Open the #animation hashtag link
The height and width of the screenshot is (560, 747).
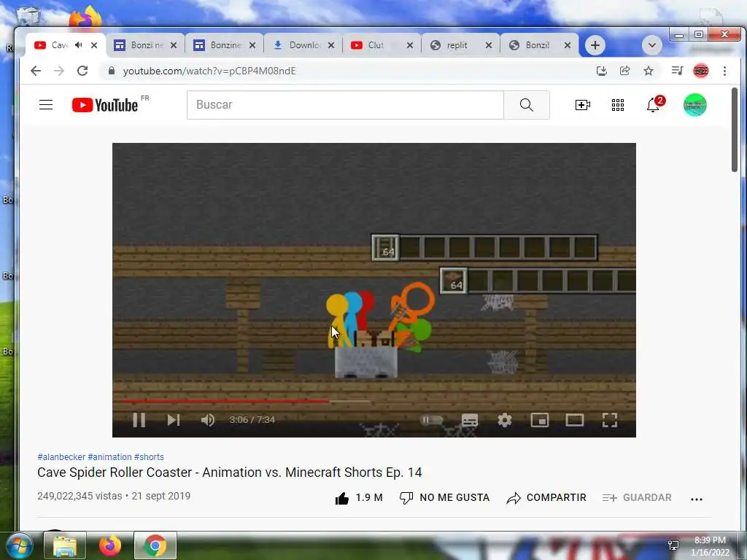point(109,456)
